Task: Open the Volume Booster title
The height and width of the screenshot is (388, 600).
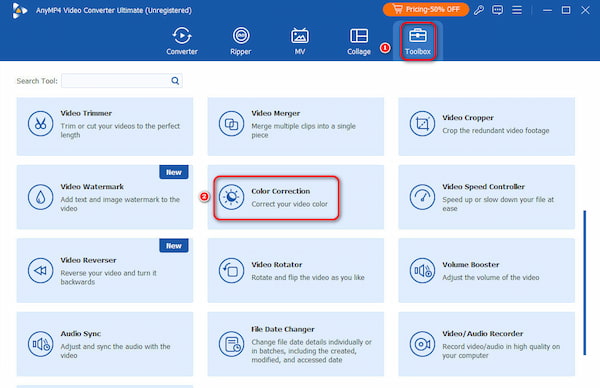Action: click(471, 264)
